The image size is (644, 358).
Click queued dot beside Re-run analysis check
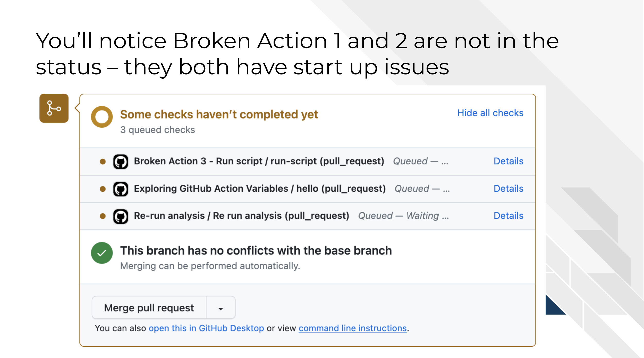[103, 216]
